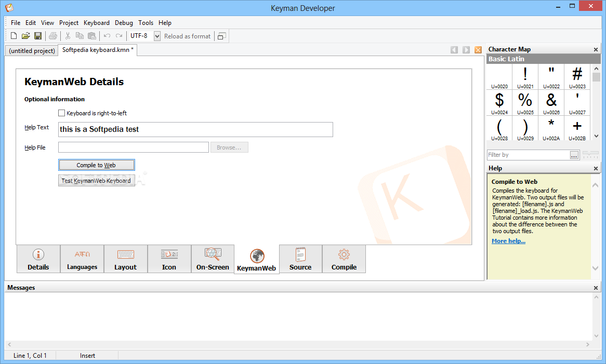Close the Help panel
This screenshot has width=606, height=364.
596,168
